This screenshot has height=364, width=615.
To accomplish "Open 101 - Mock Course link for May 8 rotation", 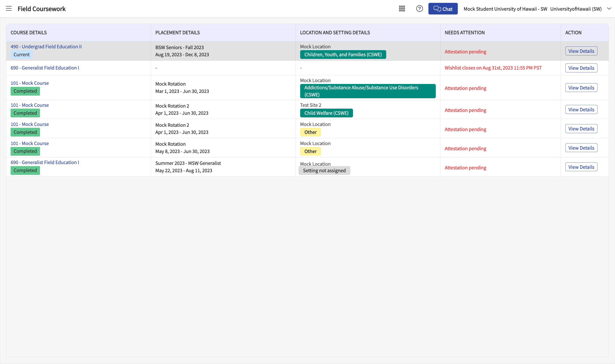I will point(30,143).
